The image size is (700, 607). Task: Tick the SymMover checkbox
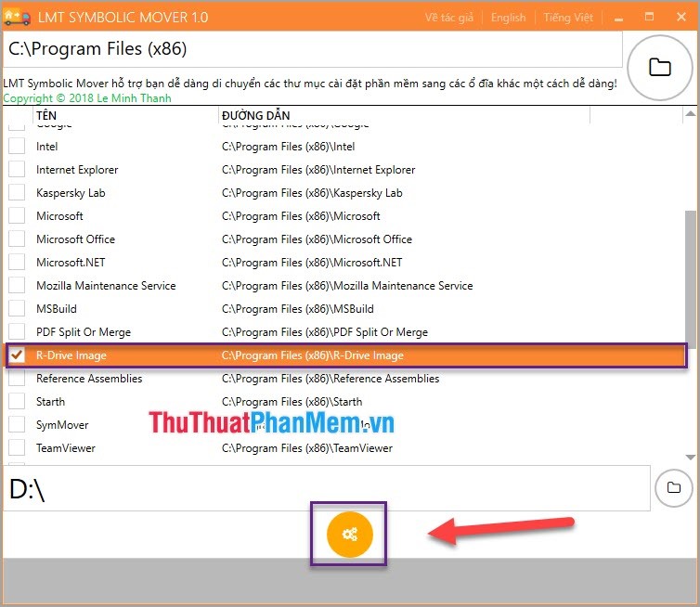click(x=17, y=424)
